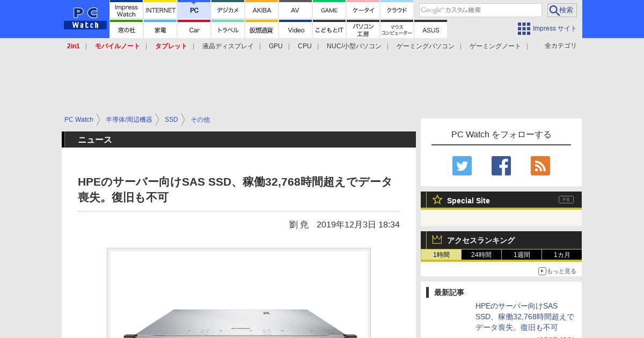644x338 pixels.
Task: Open the latest HPE SAS SSD article link
Action: point(525,317)
